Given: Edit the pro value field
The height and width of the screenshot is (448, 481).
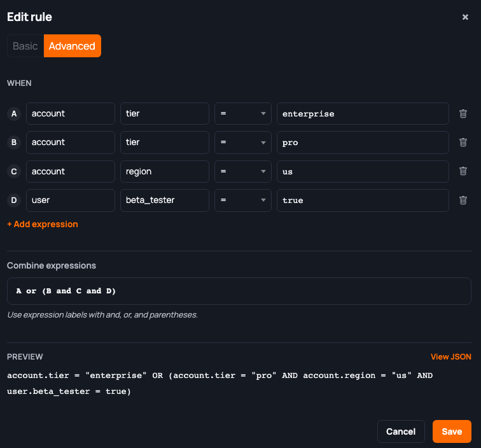Looking at the screenshot, I should tap(363, 143).
